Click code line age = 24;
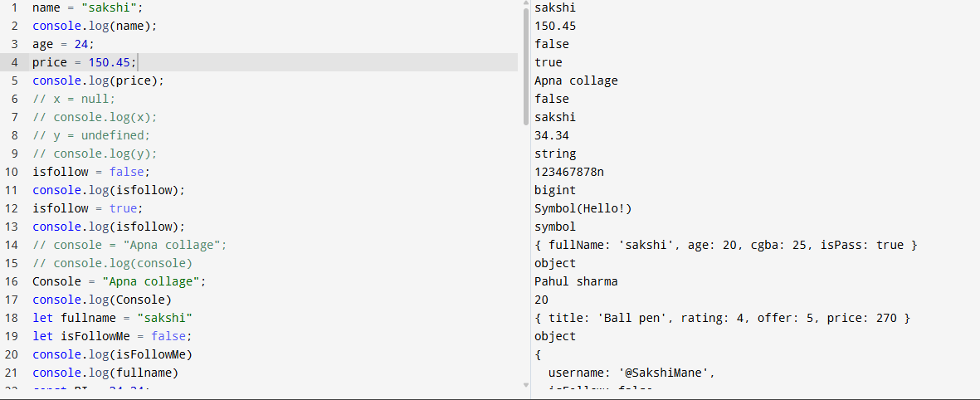Viewport: 980px width, 400px height. [64, 44]
